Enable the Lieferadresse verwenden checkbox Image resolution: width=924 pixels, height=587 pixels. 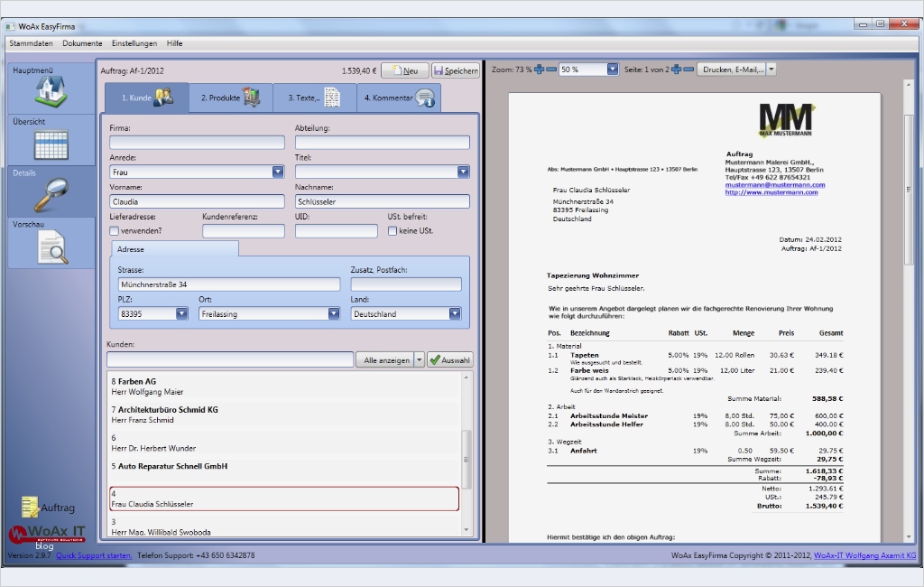click(x=115, y=231)
